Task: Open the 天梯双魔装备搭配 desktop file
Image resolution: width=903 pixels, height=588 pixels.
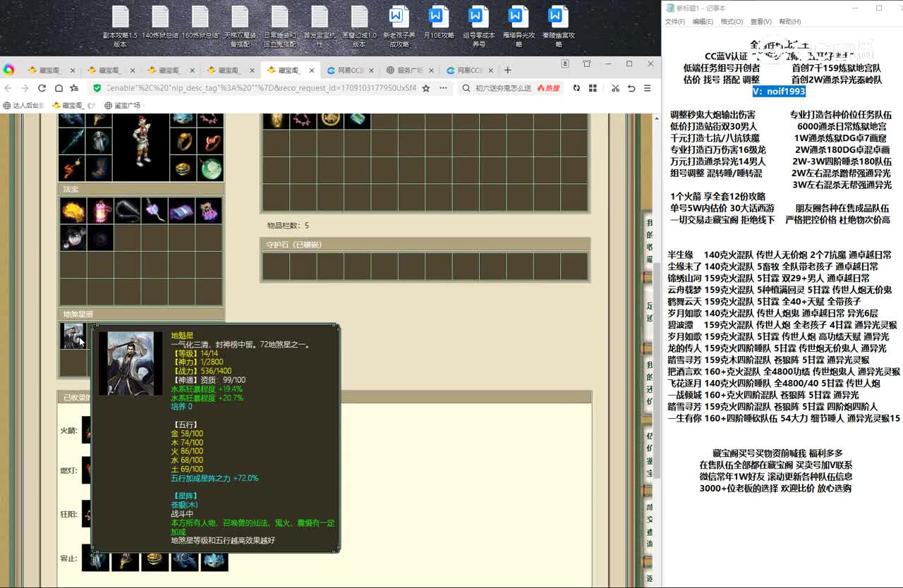Action: 240,26
